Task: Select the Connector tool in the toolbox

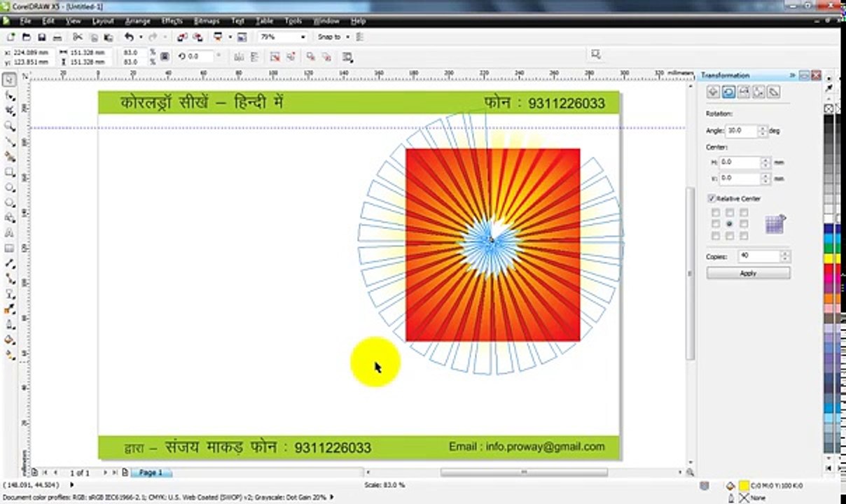Action: (x=10, y=279)
